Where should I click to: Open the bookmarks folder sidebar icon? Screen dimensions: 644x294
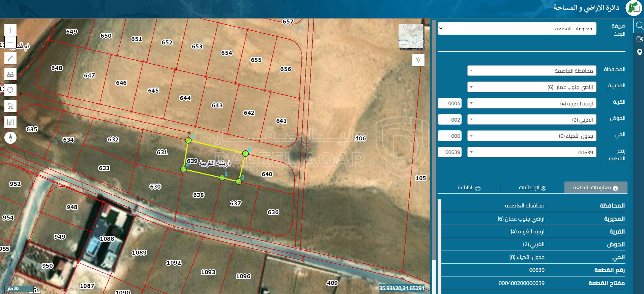pos(639,39)
